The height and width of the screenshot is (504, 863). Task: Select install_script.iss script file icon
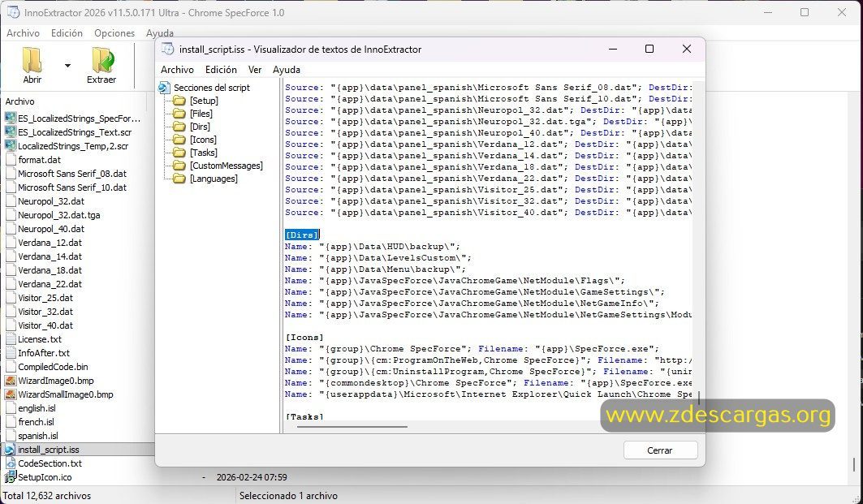click(10, 450)
